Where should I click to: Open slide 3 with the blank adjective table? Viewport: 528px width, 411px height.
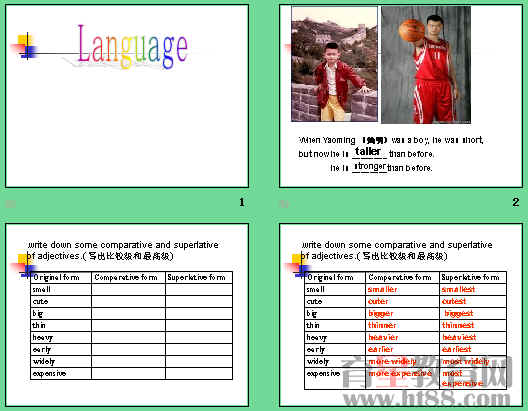tap(127, 315)
